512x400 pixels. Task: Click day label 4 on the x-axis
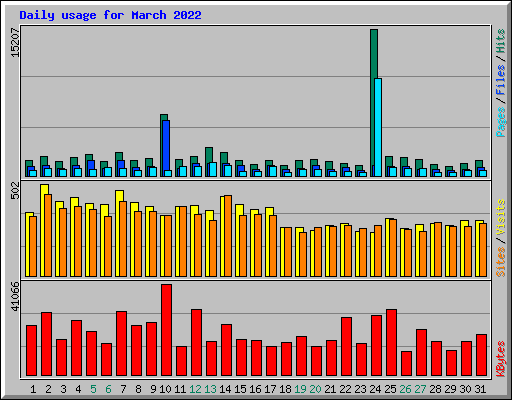click(78, 389)
